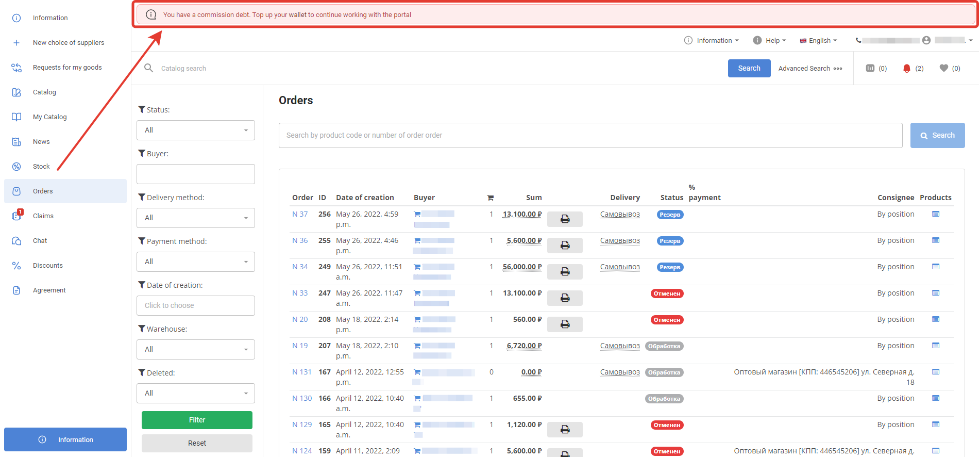Screen dimensions: 980x457
Task: Click the order search input field
Action: [x=590, y=135]
